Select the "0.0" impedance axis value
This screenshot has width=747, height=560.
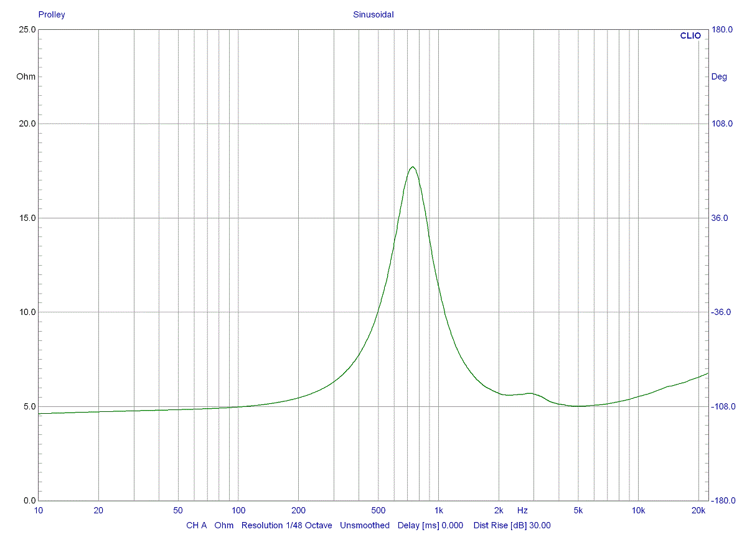point(29,500)
